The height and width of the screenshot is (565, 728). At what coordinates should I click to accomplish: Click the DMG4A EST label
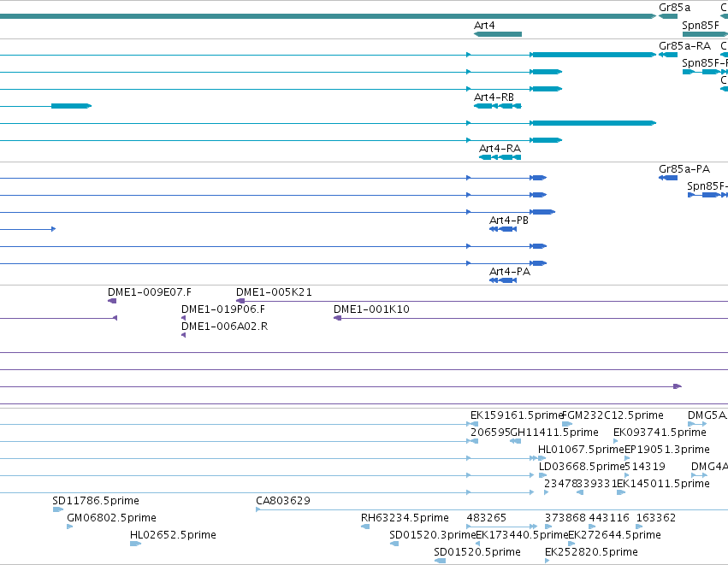(709, 467)
